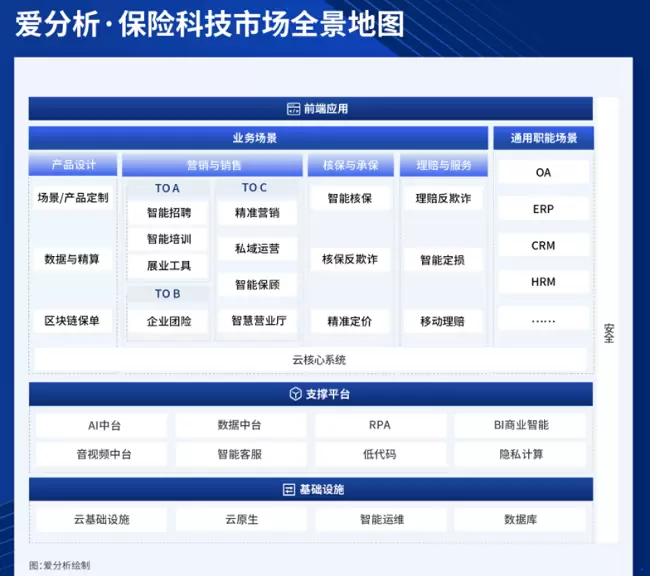Select the 数据库 box

pos(521,520)
